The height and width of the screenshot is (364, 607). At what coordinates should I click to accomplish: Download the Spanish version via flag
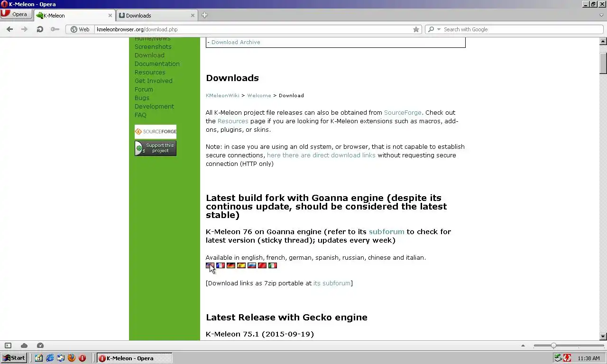241,265
